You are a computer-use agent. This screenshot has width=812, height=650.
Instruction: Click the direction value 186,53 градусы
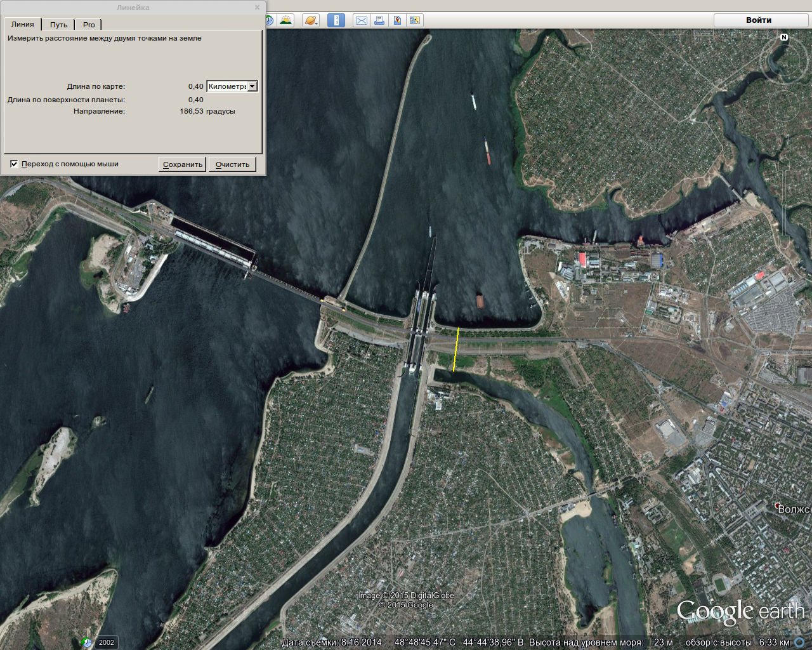click(x=207, y=111)
